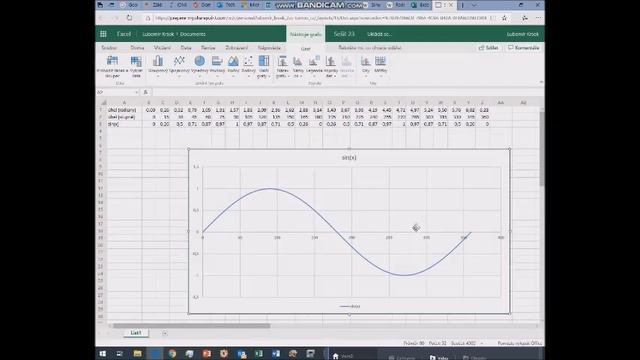Click the horizontal sheet scrollbar thumb
Viewport: 640px width, 360px height.
tap(191, 326)
